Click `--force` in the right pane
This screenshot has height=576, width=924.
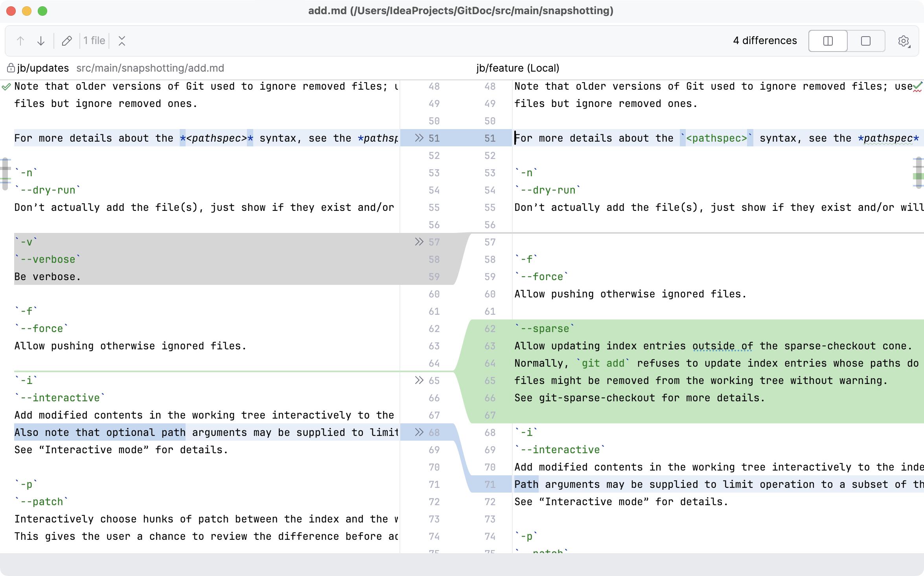click(x=541, y=277)
